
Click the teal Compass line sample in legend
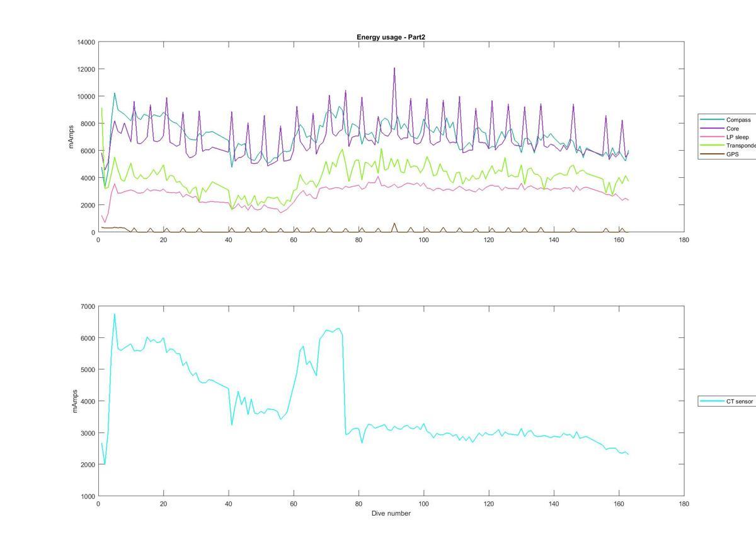pos(712,120)
